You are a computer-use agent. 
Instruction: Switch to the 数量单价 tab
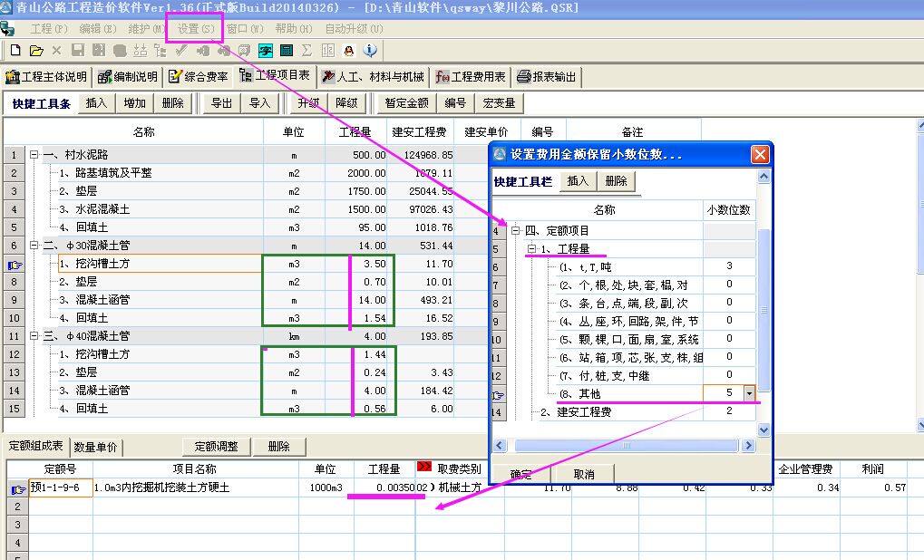(x=97, y=447)
